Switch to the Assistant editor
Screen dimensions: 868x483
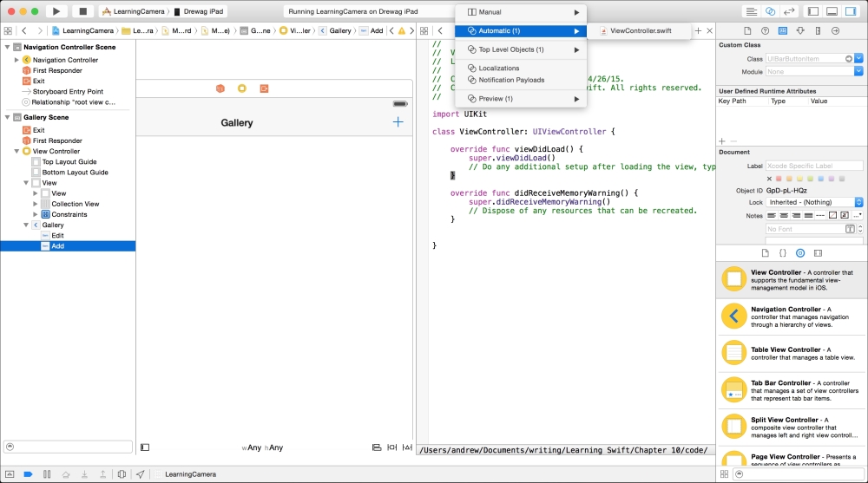coord(770,11)
